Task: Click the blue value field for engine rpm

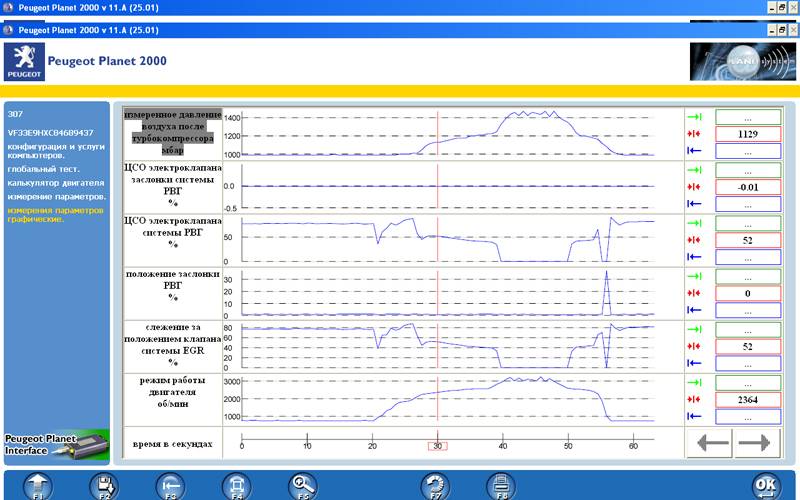Action: coord(747,416)
